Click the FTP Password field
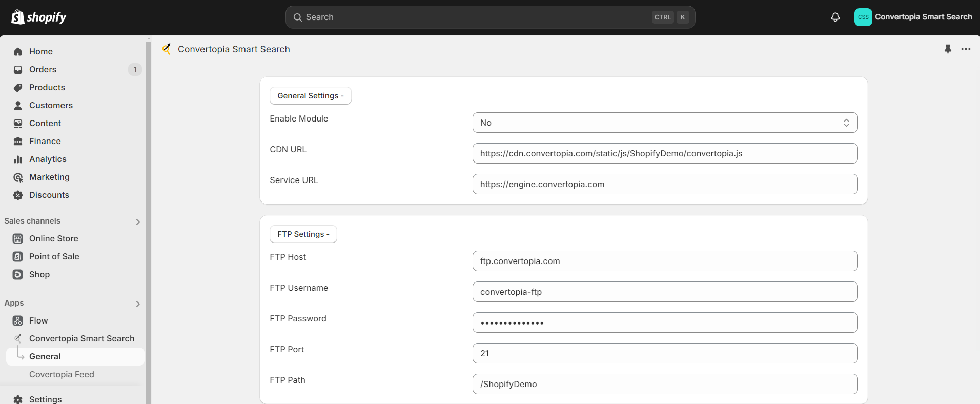The width and height of the screenshot is (980, 404). point(665,322)
